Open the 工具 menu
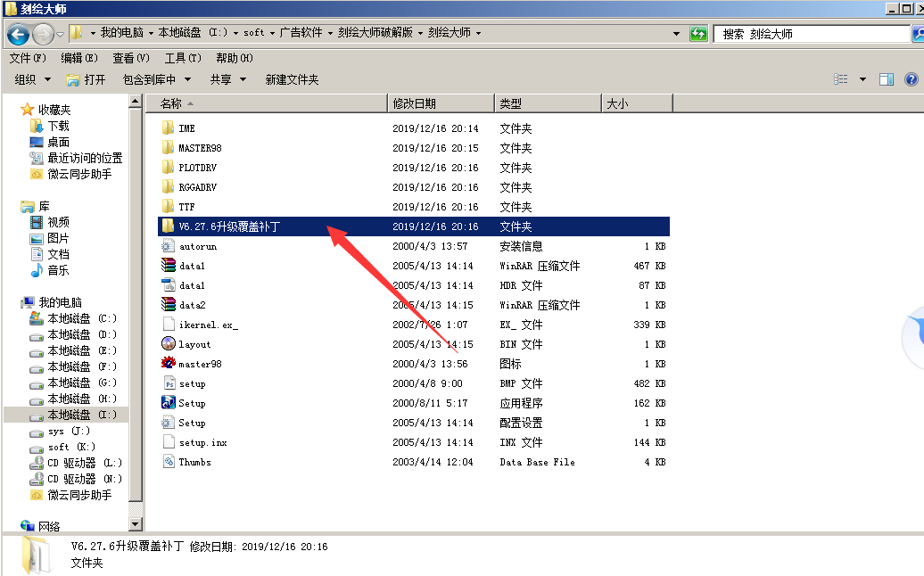Screen dimensions: 924x576 click(x=183, y=57)
